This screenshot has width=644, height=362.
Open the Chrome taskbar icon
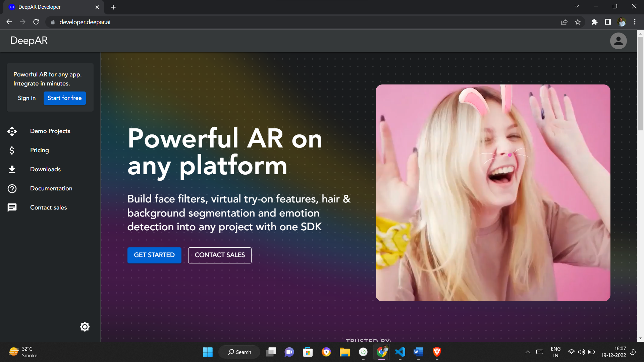tap(382, 352)
